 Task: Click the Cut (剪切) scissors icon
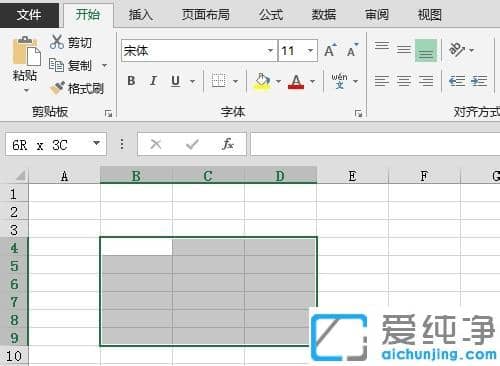click(57, 42)
